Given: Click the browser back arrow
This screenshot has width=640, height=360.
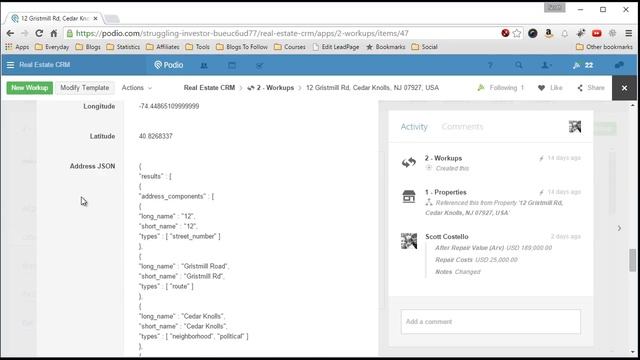Looking at the screenshot, I should (10, 33).
